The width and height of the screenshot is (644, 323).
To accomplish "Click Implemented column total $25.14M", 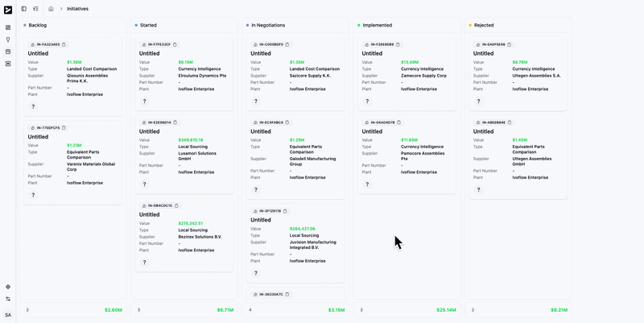I will click(x=447, y=310).
